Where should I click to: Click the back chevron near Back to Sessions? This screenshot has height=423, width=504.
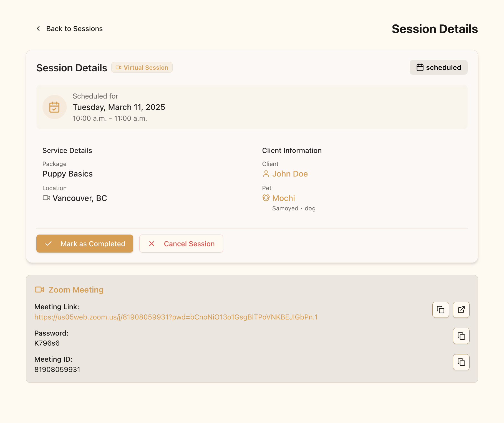click(38, 28)
